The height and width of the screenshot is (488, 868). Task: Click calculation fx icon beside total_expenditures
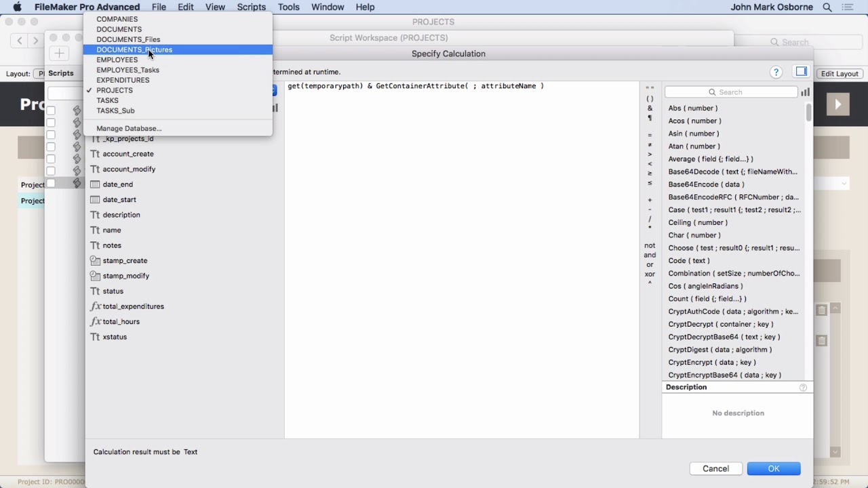(x=96, y=306)
